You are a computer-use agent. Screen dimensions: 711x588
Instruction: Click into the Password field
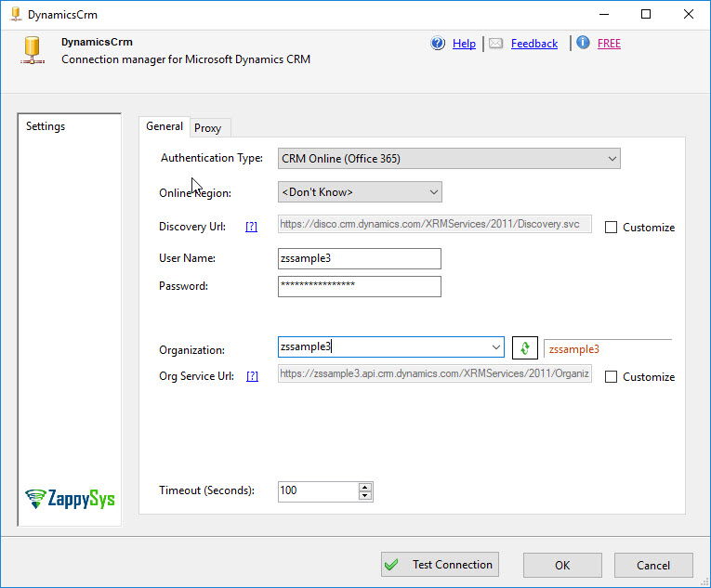point(360,286)
